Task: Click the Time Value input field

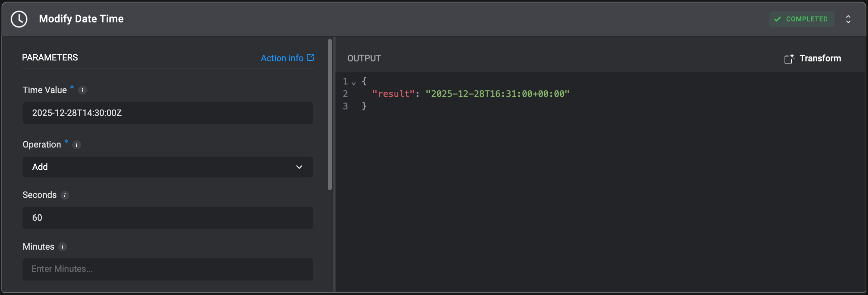Action: (168, 113)
